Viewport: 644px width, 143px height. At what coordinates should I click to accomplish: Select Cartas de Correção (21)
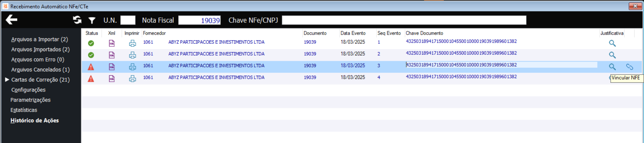pos(41,80)
